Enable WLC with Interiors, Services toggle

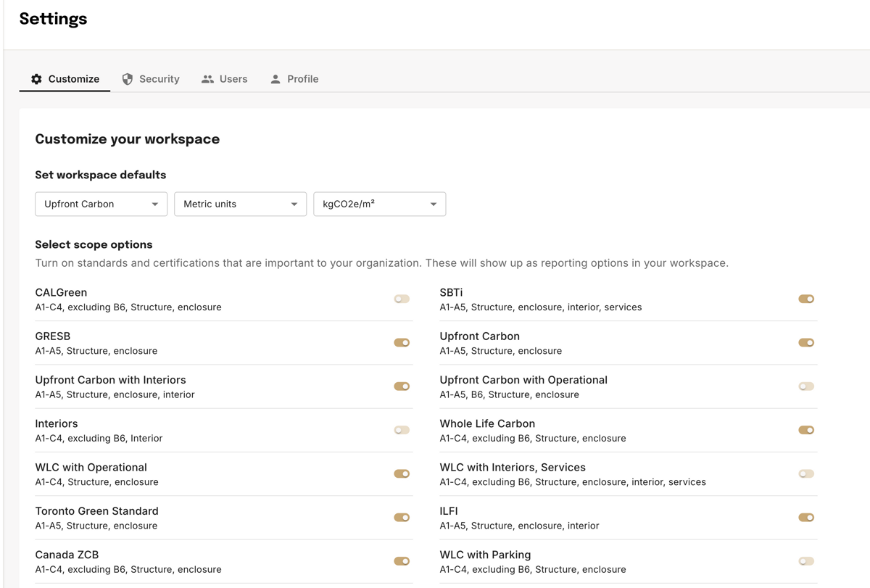tap(806, 473)
